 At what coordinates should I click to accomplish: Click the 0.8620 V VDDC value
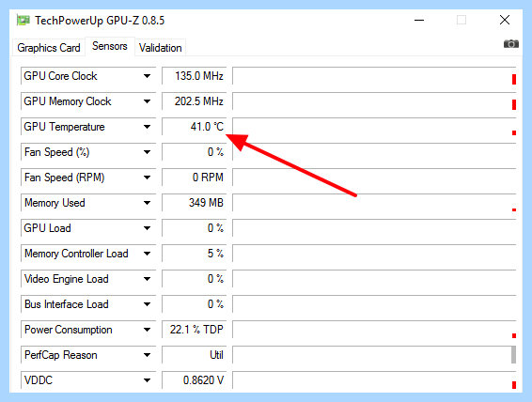click(194, 380)
